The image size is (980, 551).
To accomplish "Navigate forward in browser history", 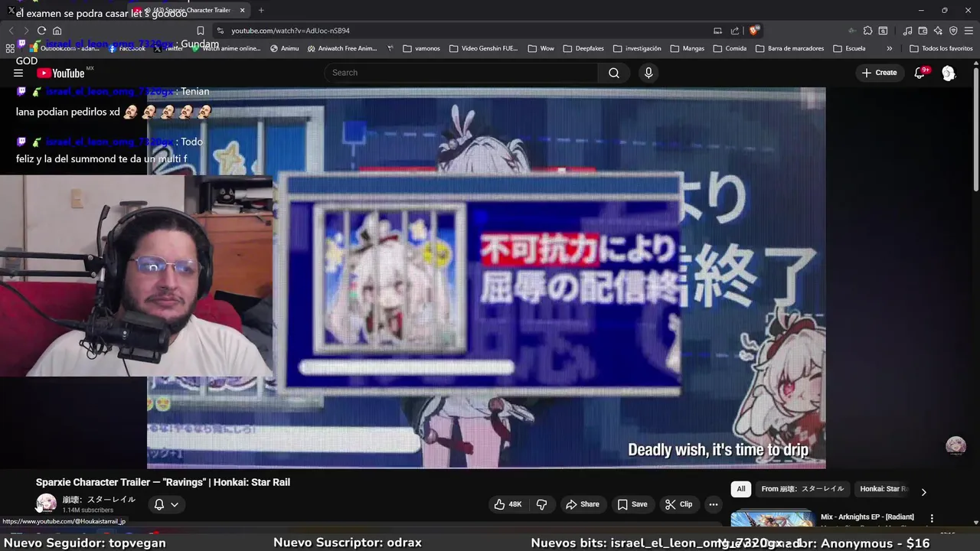I will coord(26,31).
